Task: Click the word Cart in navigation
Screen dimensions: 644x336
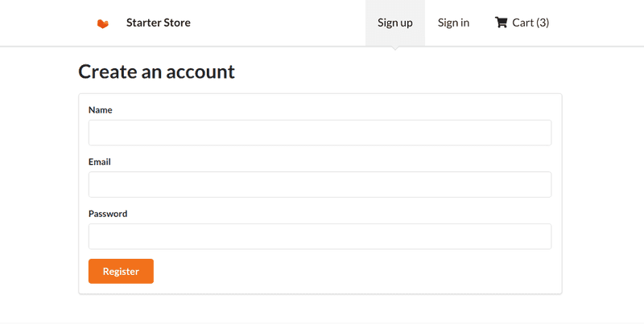Action: (x=522, y=23)
